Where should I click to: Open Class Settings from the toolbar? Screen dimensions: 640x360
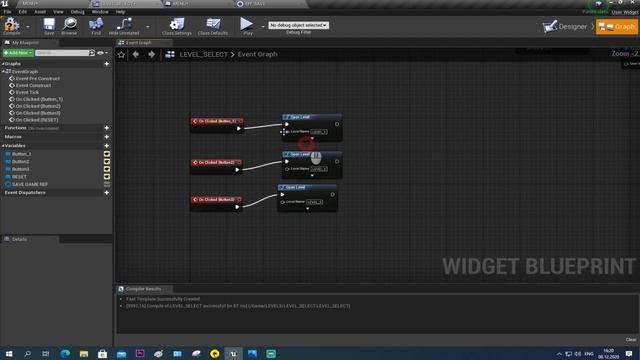[x=176, y=26]
